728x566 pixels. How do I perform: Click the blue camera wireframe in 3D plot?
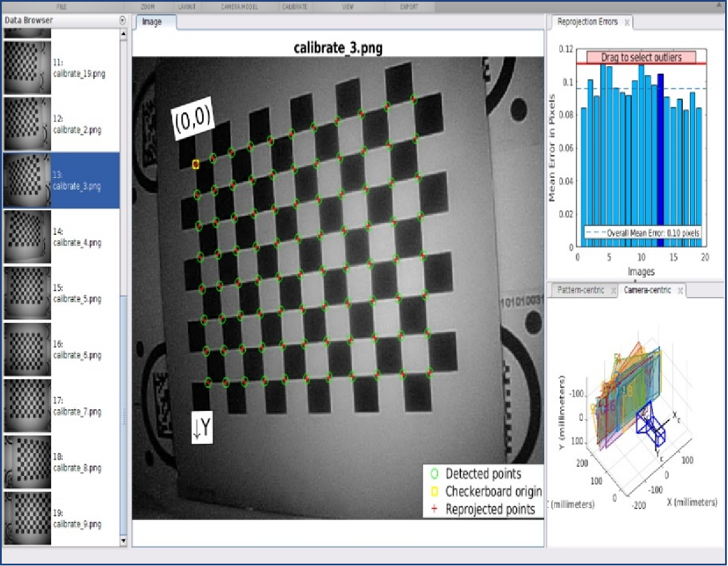pos(652,424)
